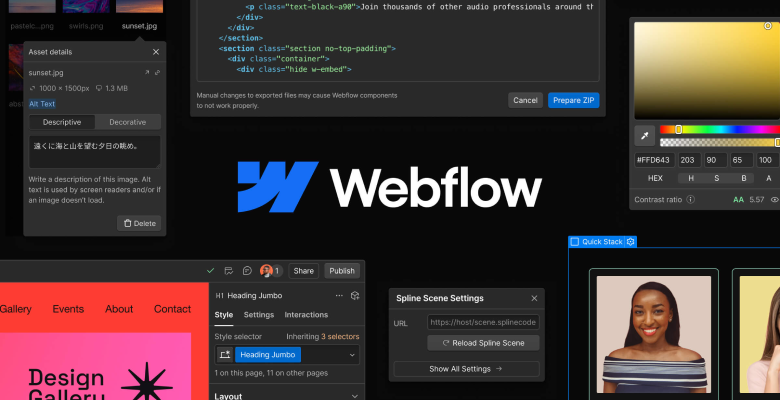Click the pastel png thumbnail
The image size is (780, 400).
32,6
